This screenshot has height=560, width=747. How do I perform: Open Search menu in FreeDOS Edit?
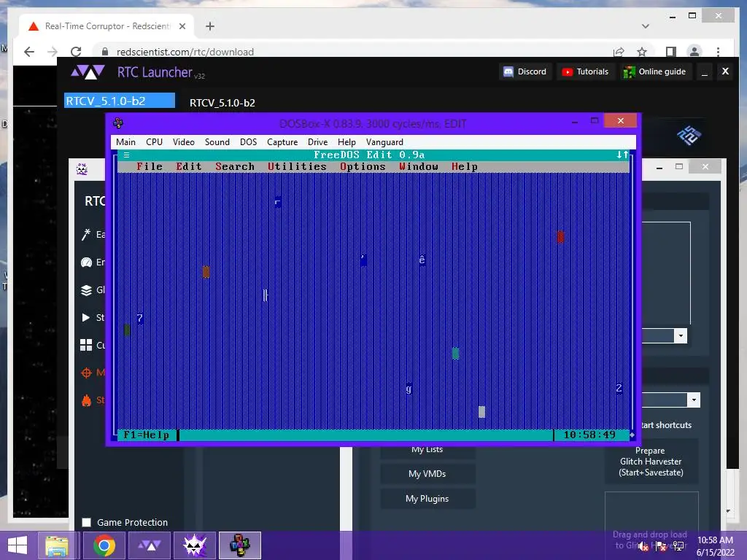[x=234, y=167]
